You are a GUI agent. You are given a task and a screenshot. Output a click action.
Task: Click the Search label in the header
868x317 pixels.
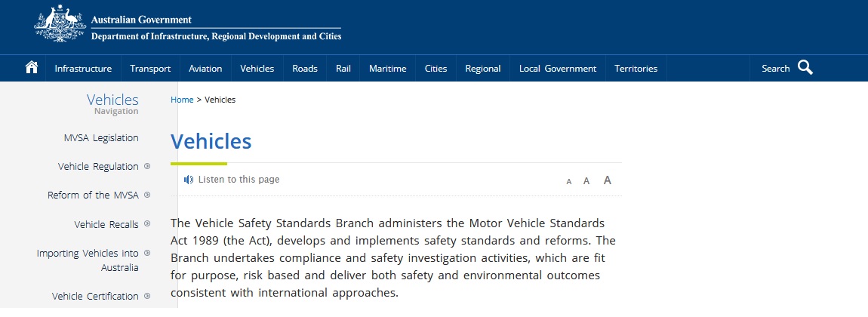pyautogui.click(x=775, y=69)
